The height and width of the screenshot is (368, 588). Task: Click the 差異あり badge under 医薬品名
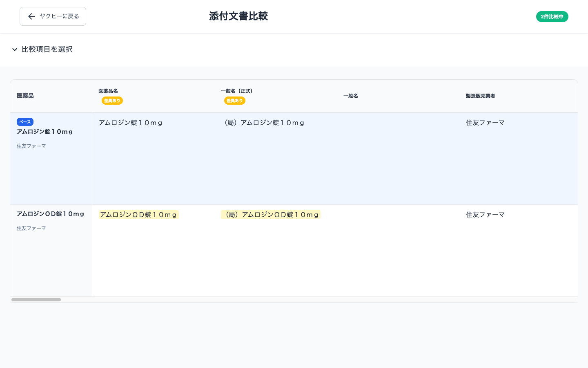click(x=112, y=101)
